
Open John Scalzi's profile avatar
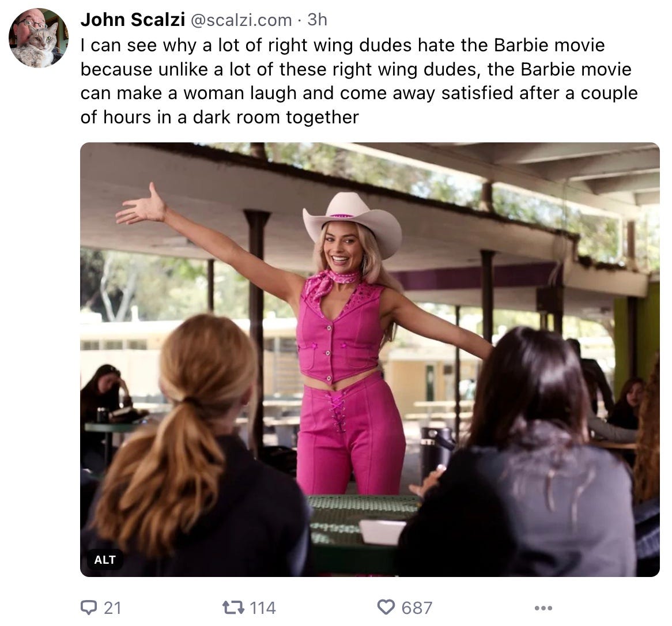pyautogui.click(x=39, y=38)
